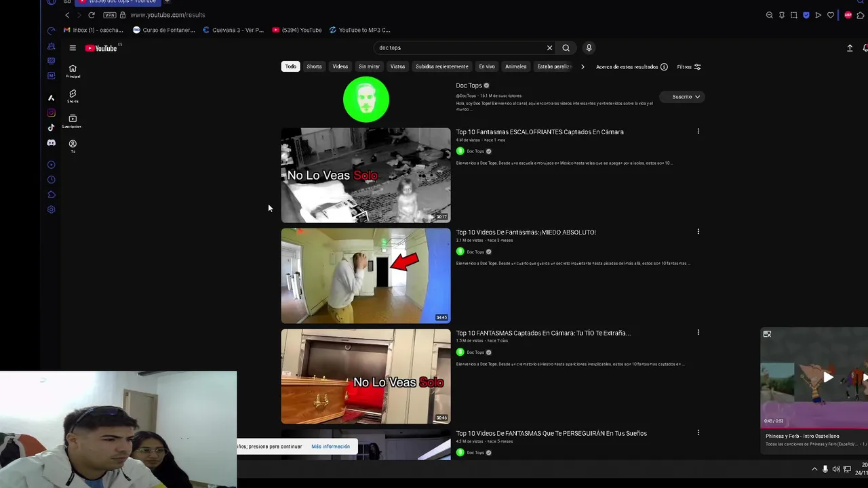
Task: Open Shorts in YouTube mini sidebar
Action: click(x=73, y=96)
